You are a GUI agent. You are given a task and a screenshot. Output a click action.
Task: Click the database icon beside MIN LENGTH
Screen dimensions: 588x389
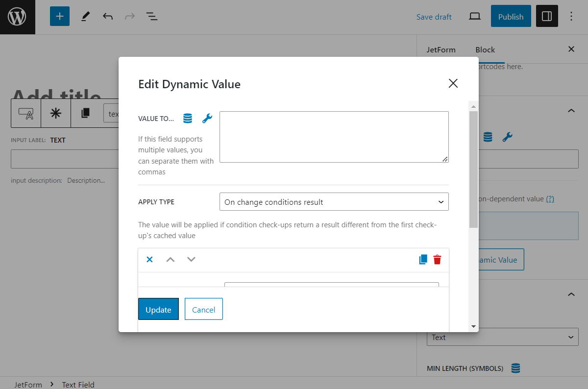(x=515, y=368)
